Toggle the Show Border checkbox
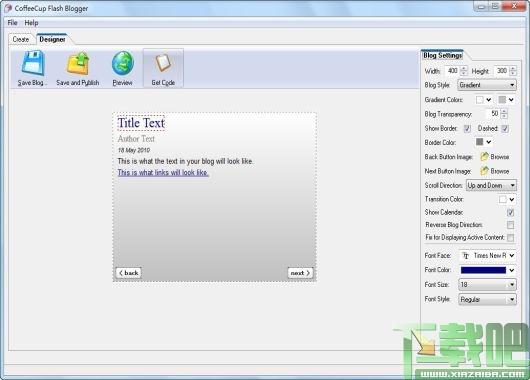 [467, 128]
